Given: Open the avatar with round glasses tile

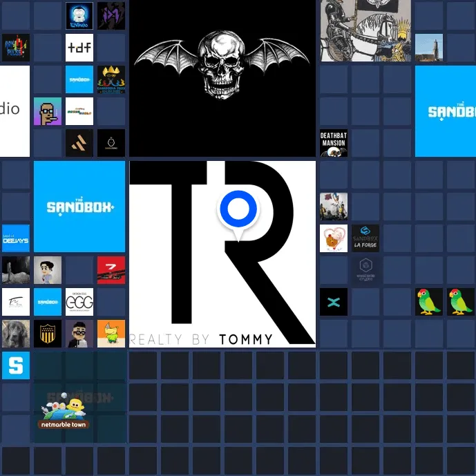Looking at the screenshot, I should (79, 334).
